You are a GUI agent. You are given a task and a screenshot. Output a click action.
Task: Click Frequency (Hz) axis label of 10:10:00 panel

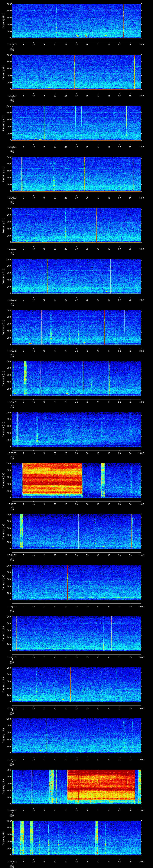pyautogui.click(x=3, y=481)
